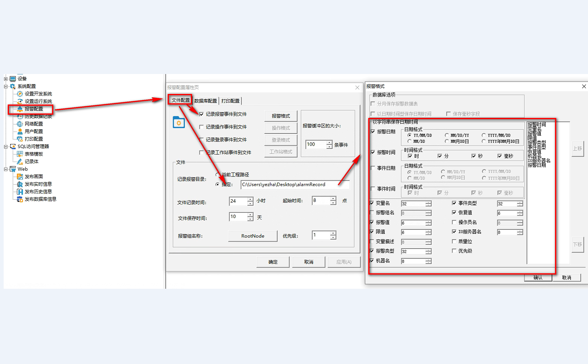The width and height of the screenshot is (588, 364).
Task: Click the 记录体 pencil icon
Action: (x=20, y=161)
